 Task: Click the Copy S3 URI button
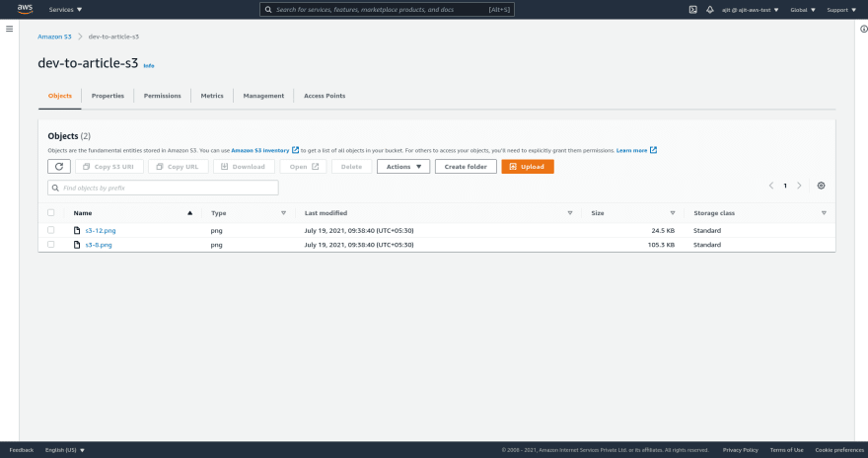pos(109,166)
